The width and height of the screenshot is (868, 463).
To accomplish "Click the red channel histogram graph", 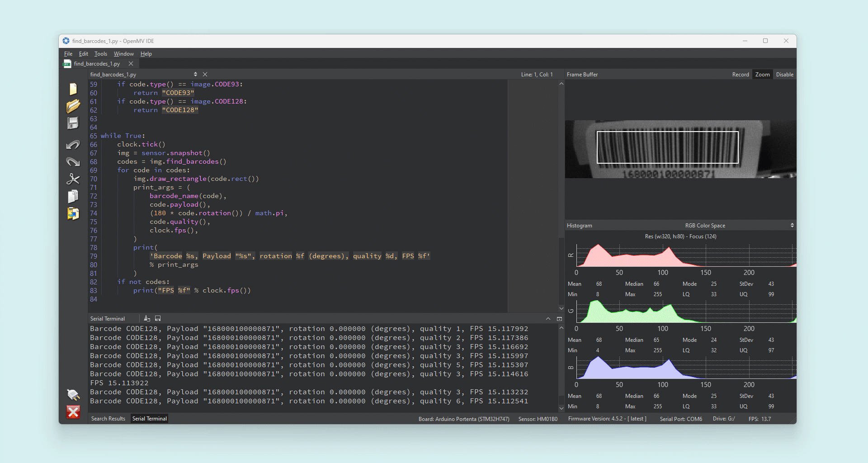I will point(686,255).
